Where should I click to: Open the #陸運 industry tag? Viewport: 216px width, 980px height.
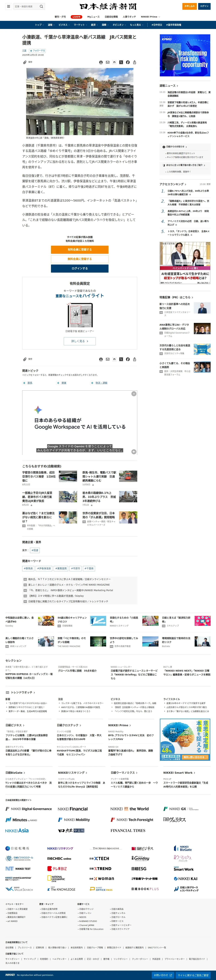click(x=35, y=550)
